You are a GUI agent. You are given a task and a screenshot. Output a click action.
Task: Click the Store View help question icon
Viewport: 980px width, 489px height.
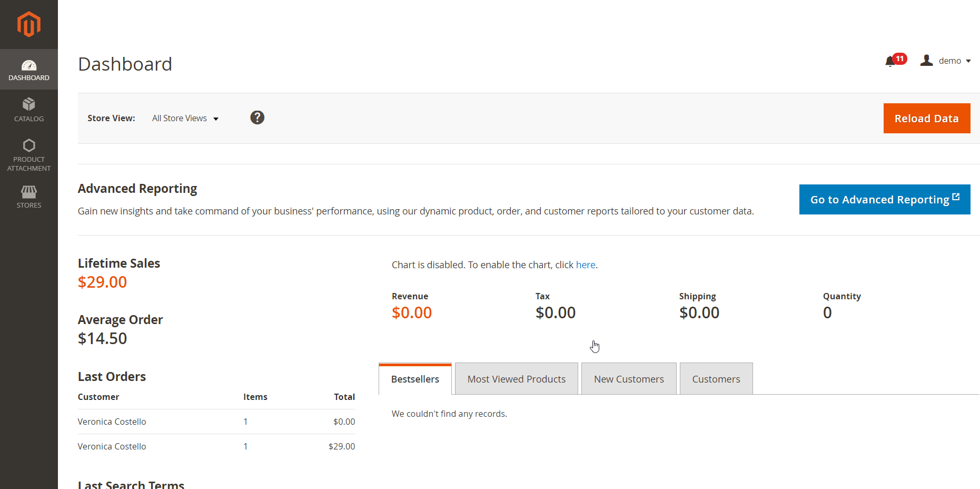click(x=257, y=118)
